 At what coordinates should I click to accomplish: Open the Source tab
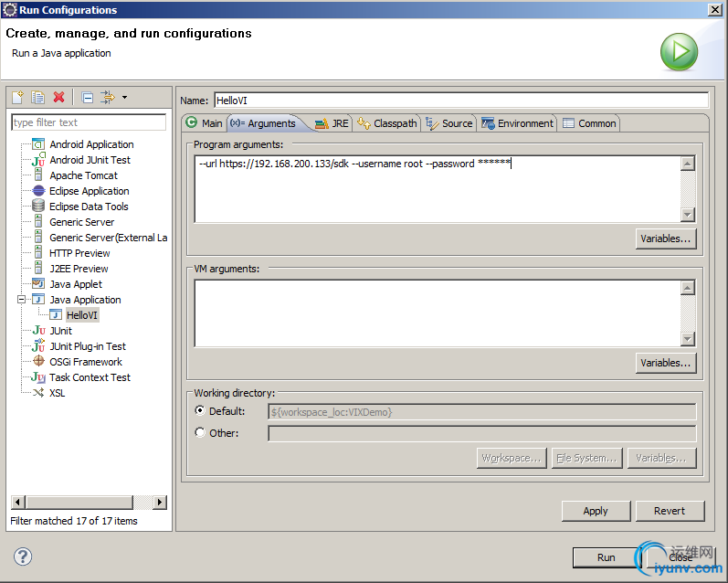449,123
